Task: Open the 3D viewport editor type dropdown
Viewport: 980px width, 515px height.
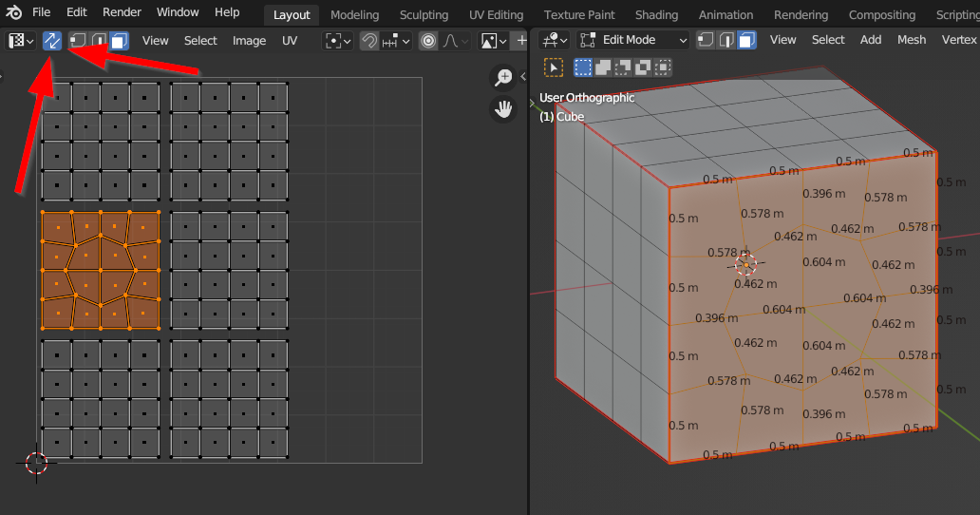Action: pos(554,40)
